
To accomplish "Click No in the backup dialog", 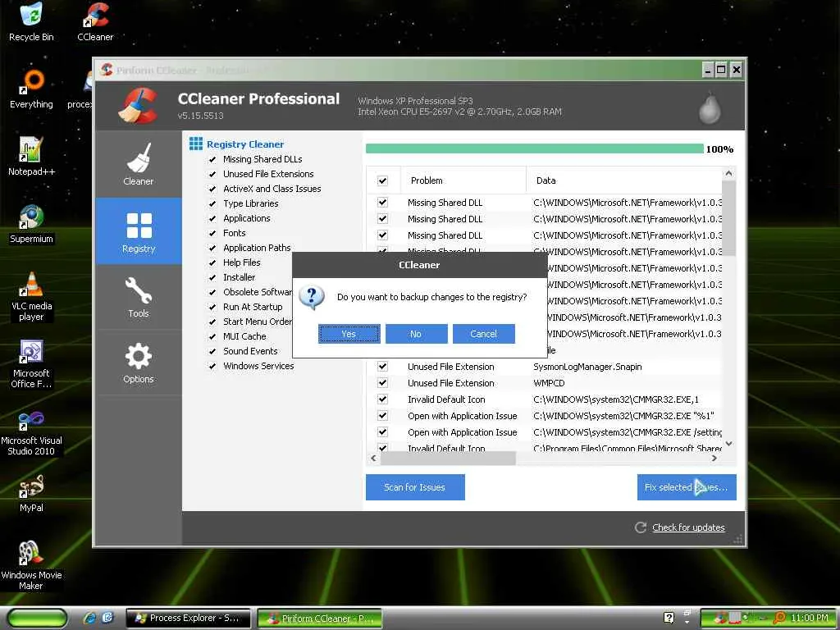I will [416, 334].
